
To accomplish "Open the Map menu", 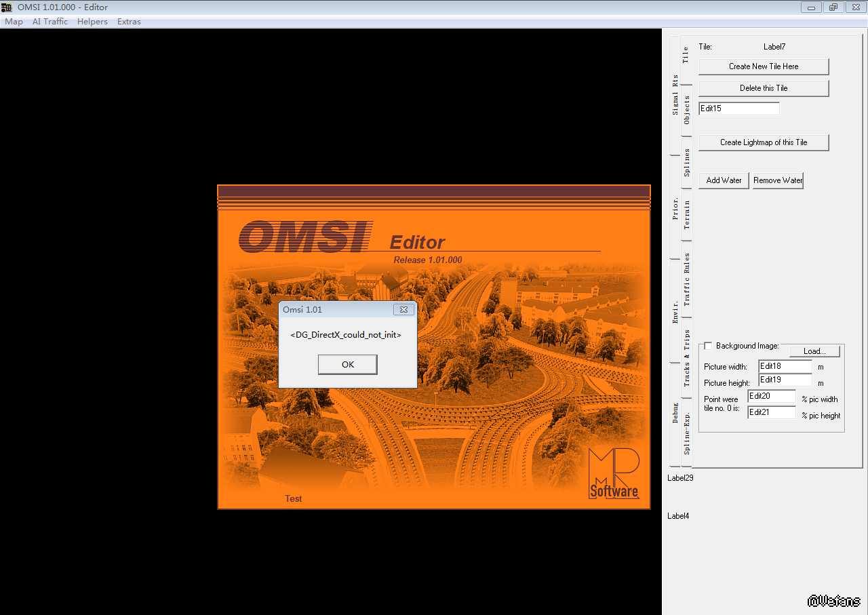I will coord(14,22).
